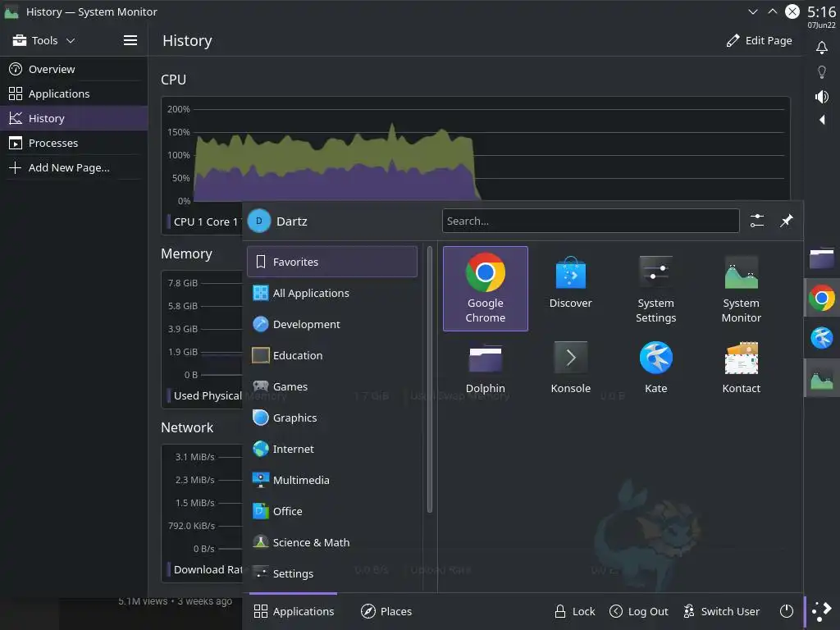Switch to the Applications tab at the launcher bottom
Viewport: 840px width, 630px height.
[294, 611]
